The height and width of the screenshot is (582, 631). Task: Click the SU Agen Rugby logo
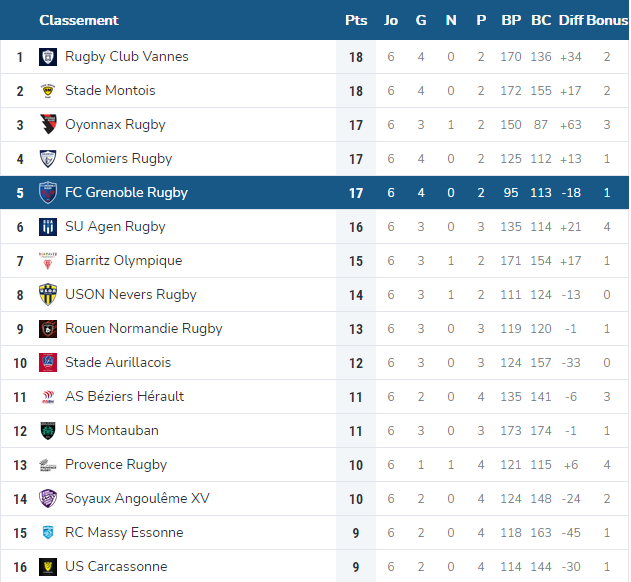[x=47, y=227]
